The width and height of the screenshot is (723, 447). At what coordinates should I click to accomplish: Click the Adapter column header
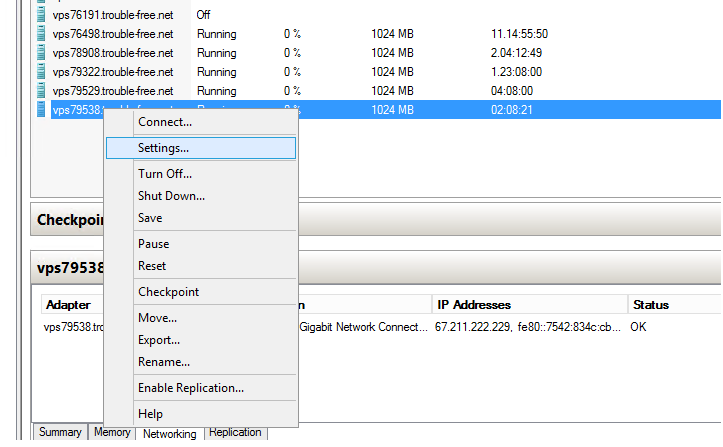click(x=72, y=305)
